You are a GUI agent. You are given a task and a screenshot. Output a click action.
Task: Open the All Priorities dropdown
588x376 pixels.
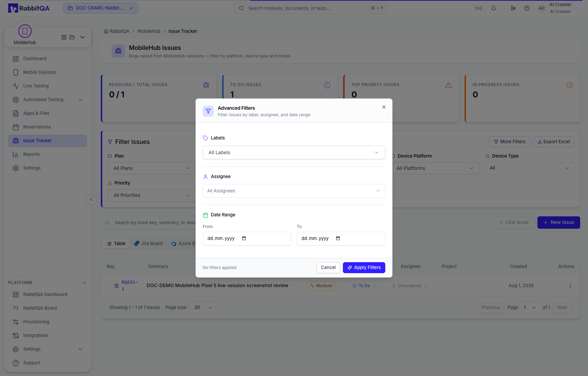click(151, 195)
